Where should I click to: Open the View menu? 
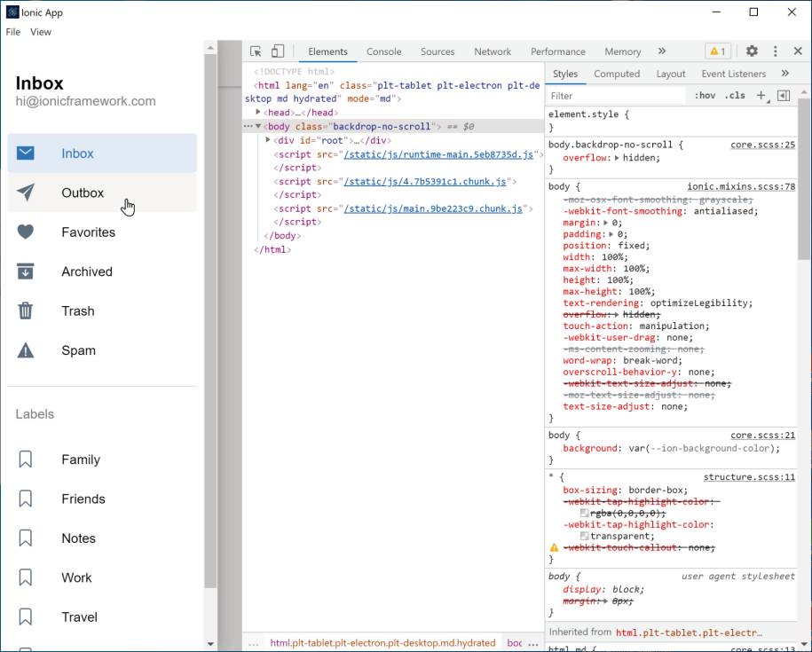[41, 32]
